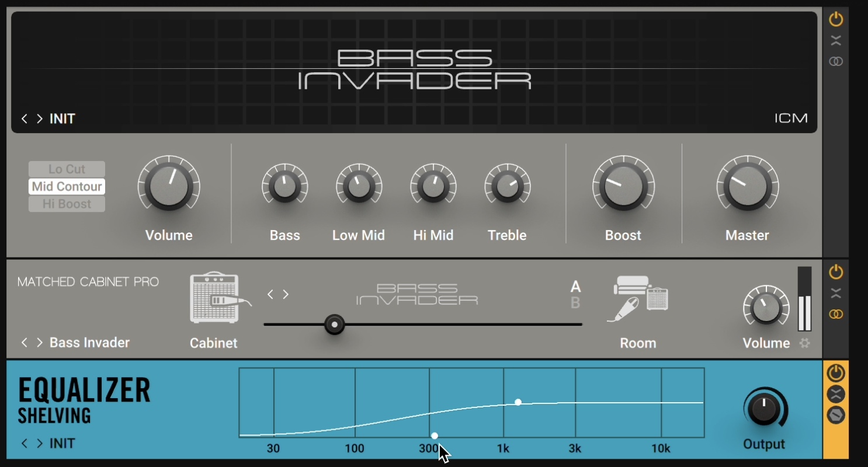Screen dimensions: 868x467
Task: Click the cabinet blend slider handle
Action: point(334,325)
